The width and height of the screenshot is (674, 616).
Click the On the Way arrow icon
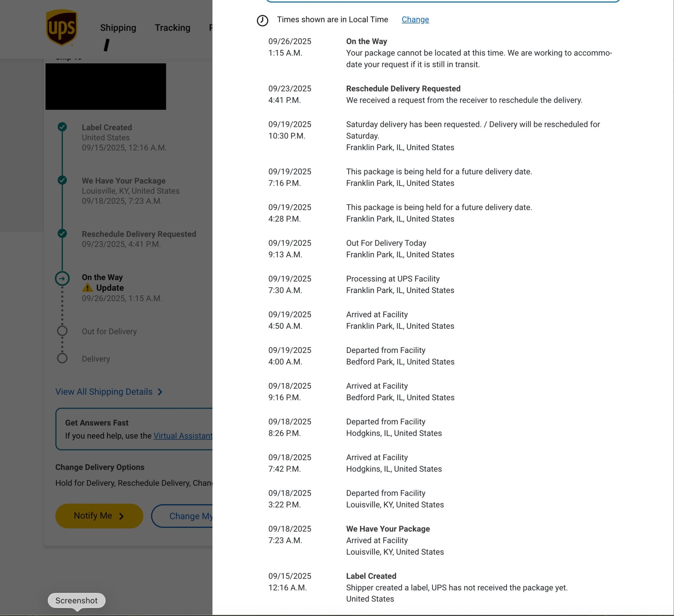click(x=62, y=279)
